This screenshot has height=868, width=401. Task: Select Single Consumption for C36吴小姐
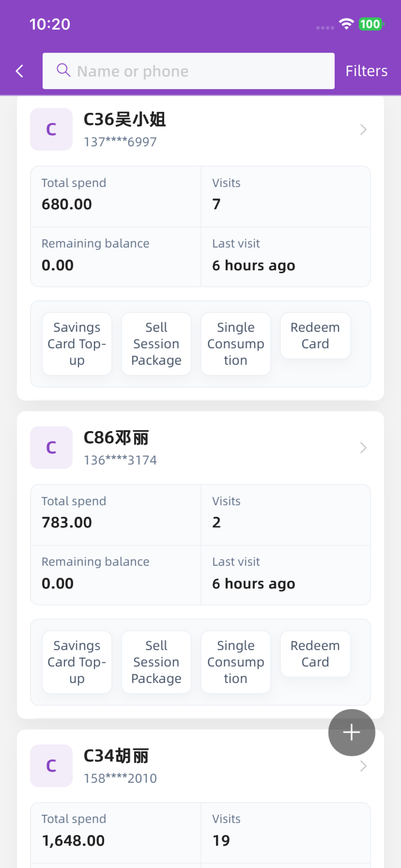(x=236, y=344)
